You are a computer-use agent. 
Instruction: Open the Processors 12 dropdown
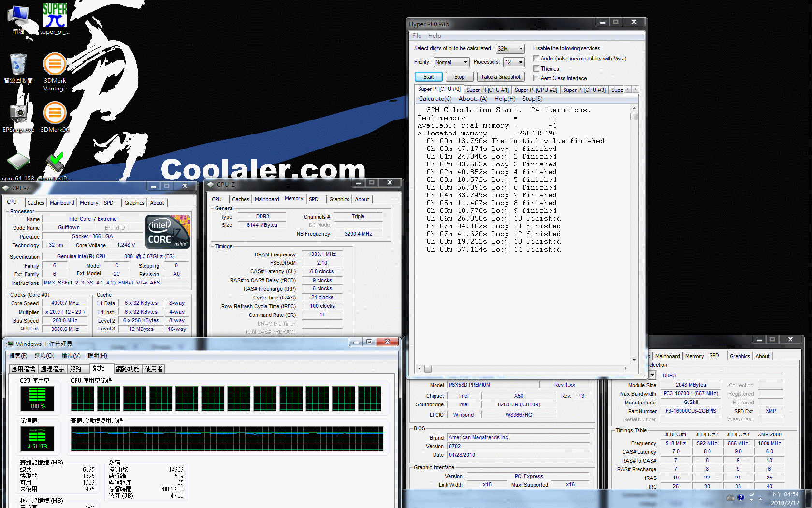click(x=514, y=62)
